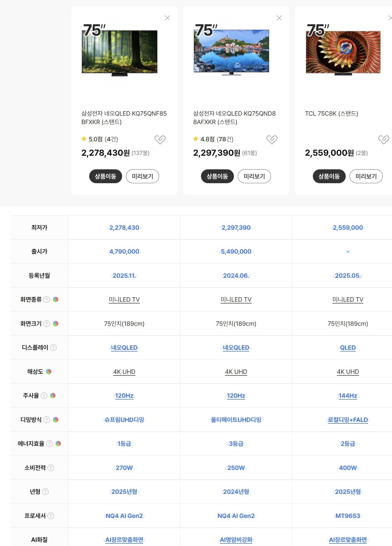
Task: Select the 네오QLED display link in the QND88 column
Action: [x=236, y=348]
